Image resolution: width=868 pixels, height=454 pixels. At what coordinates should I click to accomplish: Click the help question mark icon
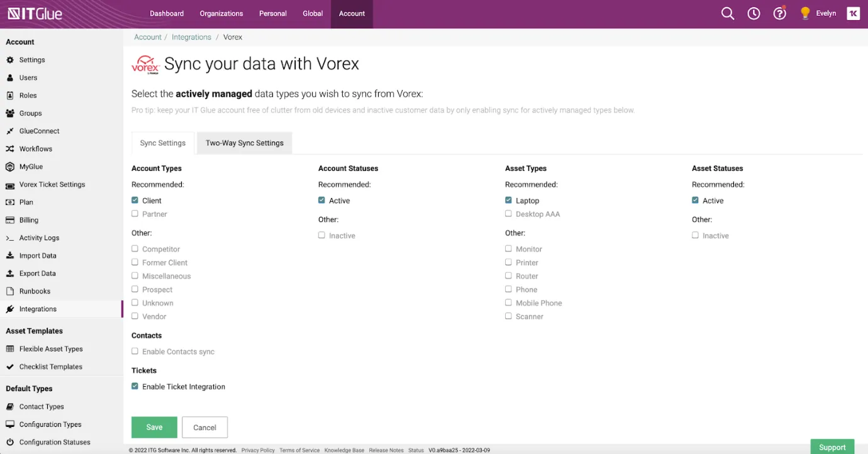(x=779, y=14)
